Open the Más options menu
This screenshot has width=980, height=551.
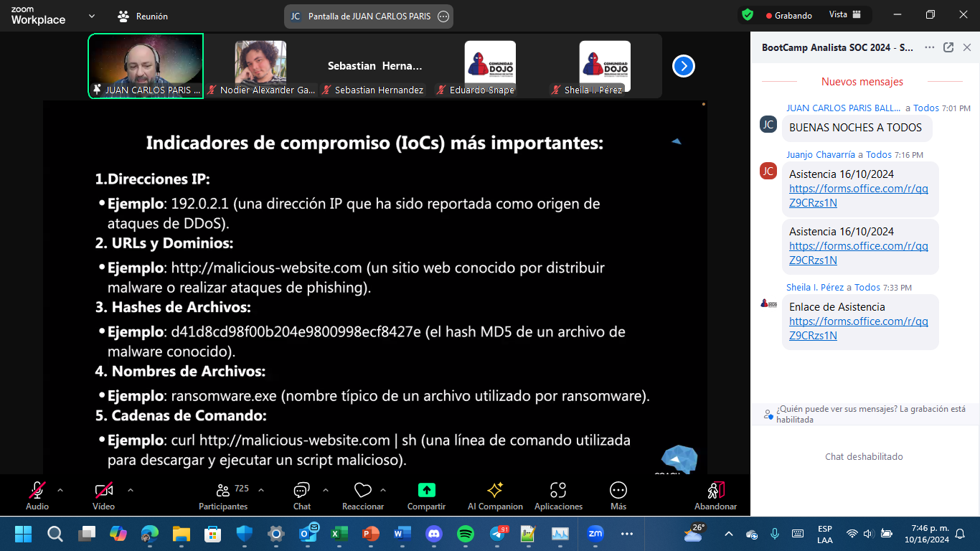tap(618, 495)
